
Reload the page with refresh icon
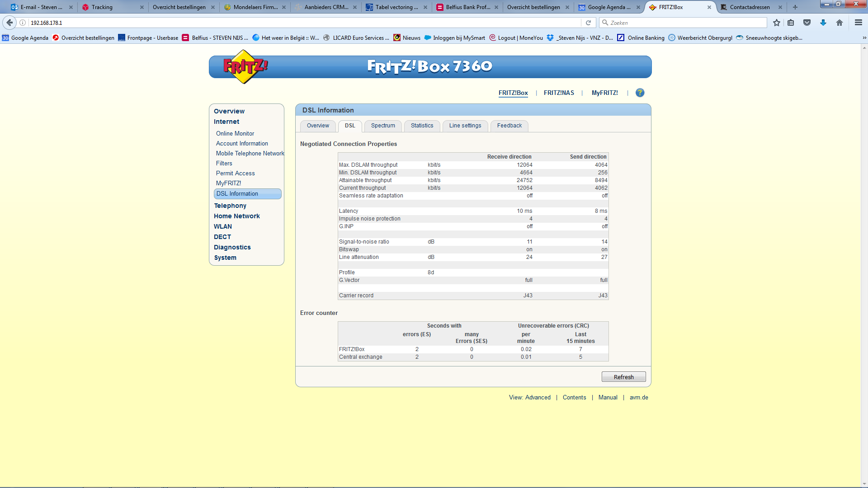pos(588,23)
